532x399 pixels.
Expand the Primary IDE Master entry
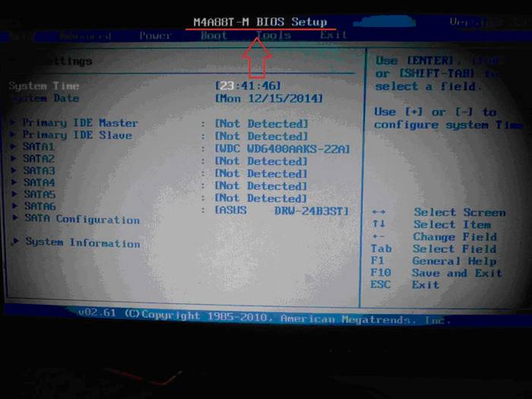80,123
